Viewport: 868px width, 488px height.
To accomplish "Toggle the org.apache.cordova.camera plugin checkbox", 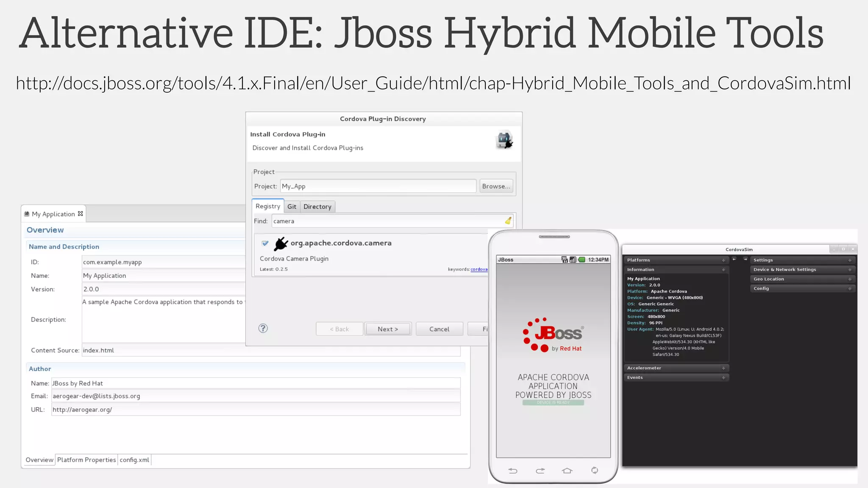I will click(x=265, y=243).
